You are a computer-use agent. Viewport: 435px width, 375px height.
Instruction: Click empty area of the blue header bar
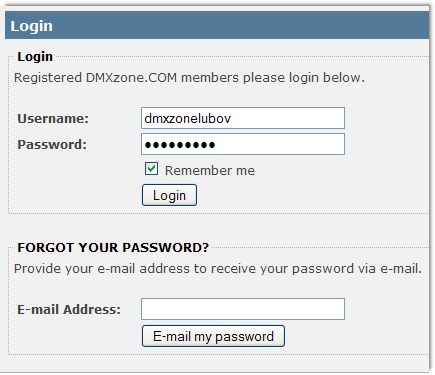240,25
